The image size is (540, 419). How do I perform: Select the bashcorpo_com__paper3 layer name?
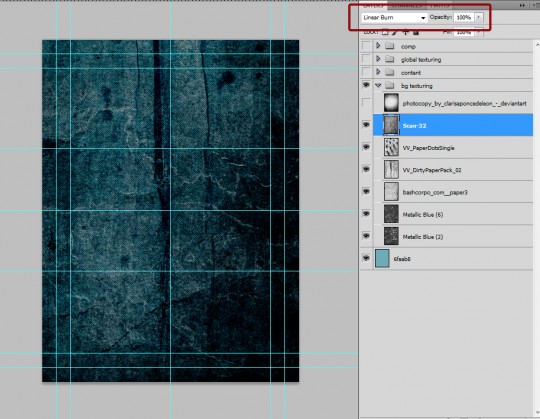(x=435, y=192)
